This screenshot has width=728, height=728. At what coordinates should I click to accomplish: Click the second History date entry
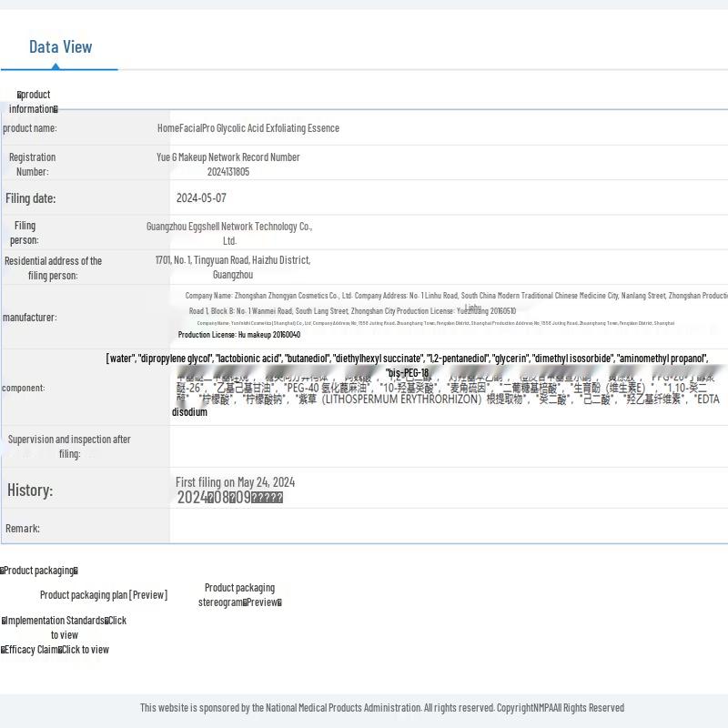tap(229, 498)
